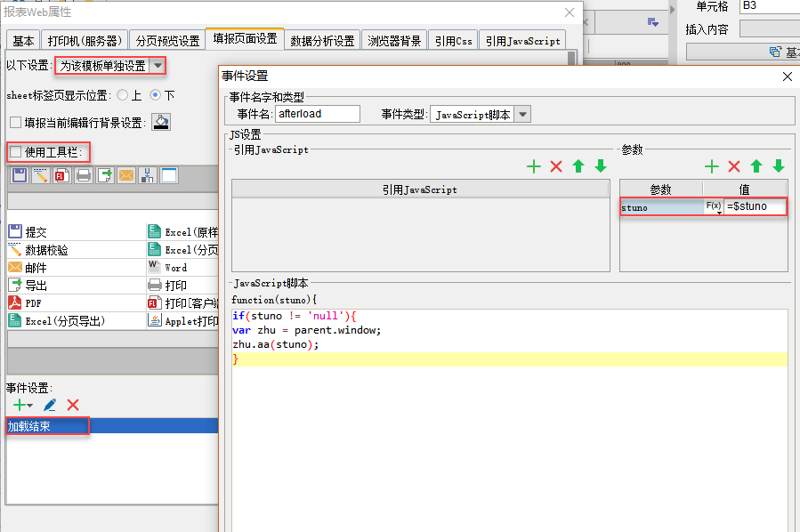
Task: Close the 报表Web属性 dialog
Action: (570, 12)
